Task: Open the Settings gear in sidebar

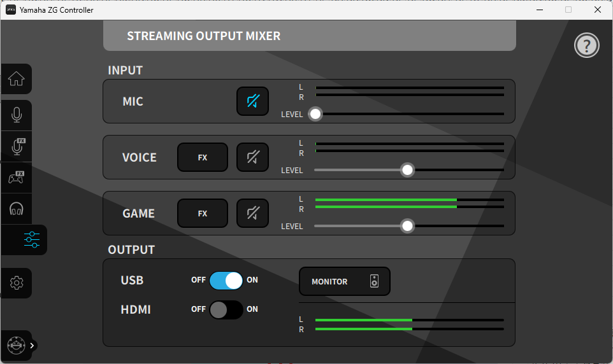Action: 17,283
